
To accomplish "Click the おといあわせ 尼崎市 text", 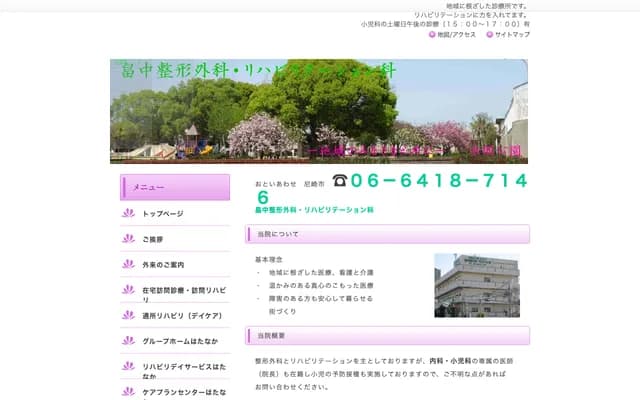I will (x=290, y=184).
